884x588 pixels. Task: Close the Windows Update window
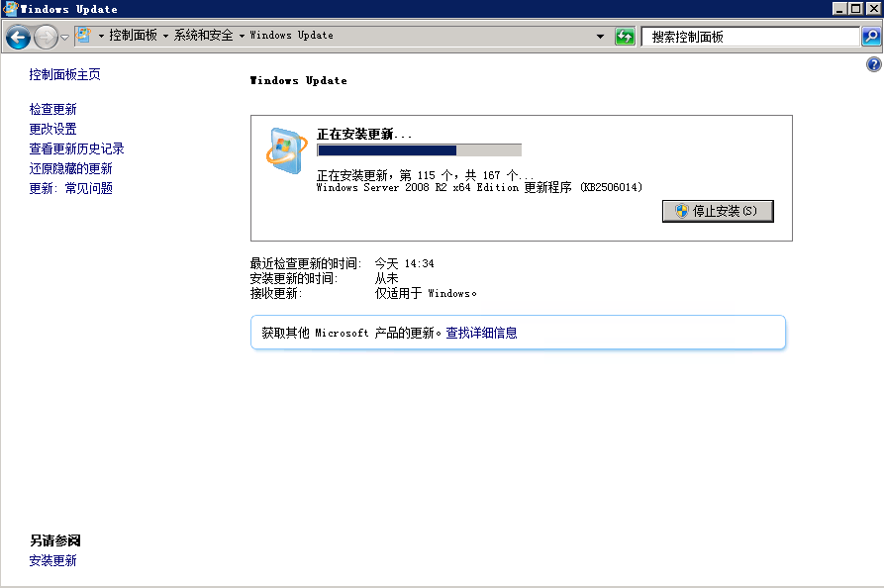(873, 9)
